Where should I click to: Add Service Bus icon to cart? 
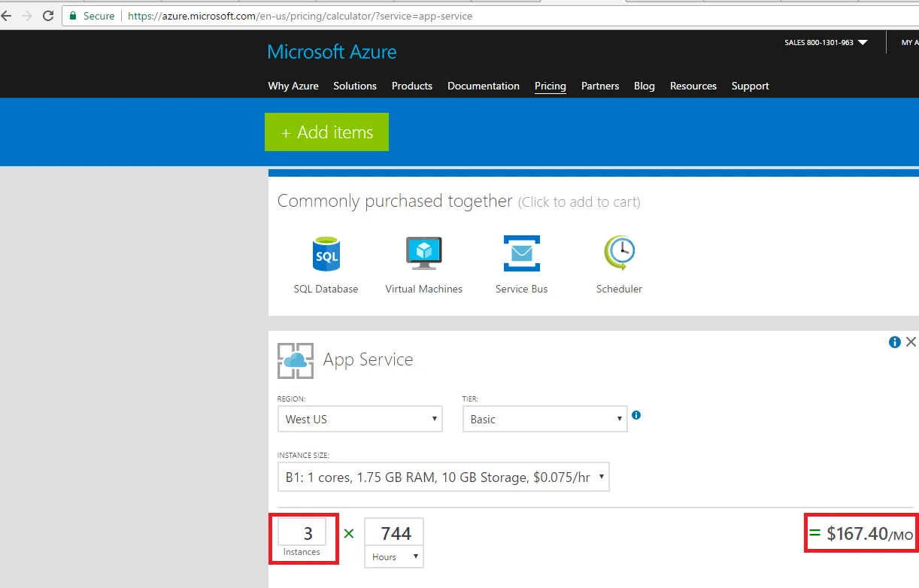click(522, 253)
